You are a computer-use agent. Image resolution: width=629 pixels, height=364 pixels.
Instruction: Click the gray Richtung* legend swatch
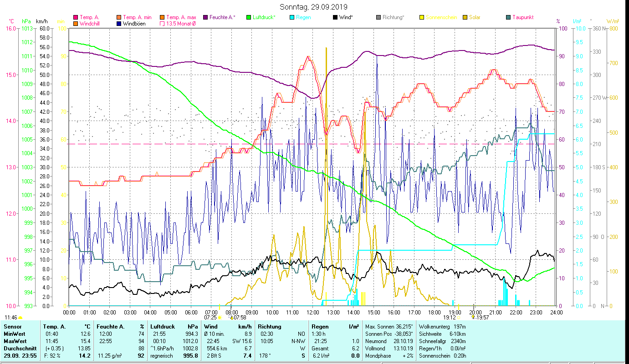pos(378,17)
